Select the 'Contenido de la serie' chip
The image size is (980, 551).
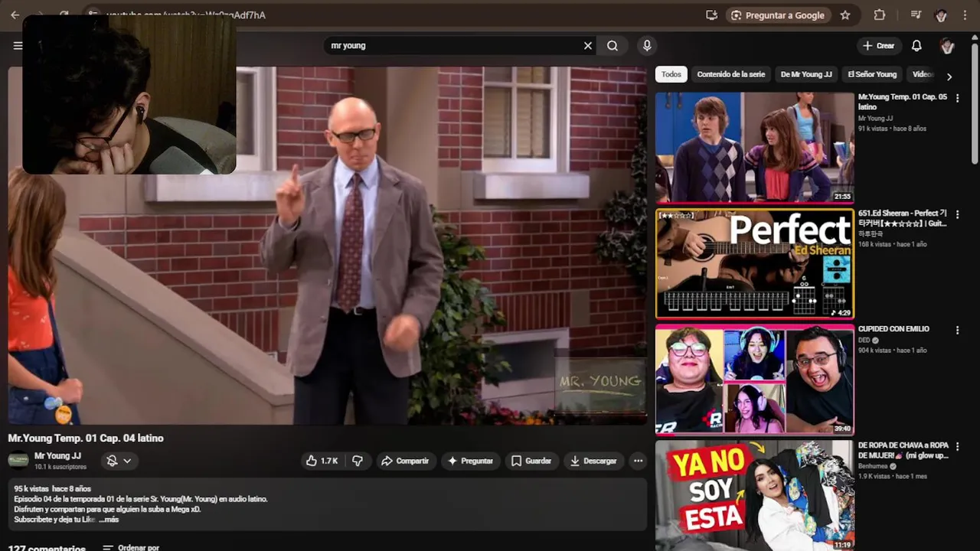[x=731, y=74]
